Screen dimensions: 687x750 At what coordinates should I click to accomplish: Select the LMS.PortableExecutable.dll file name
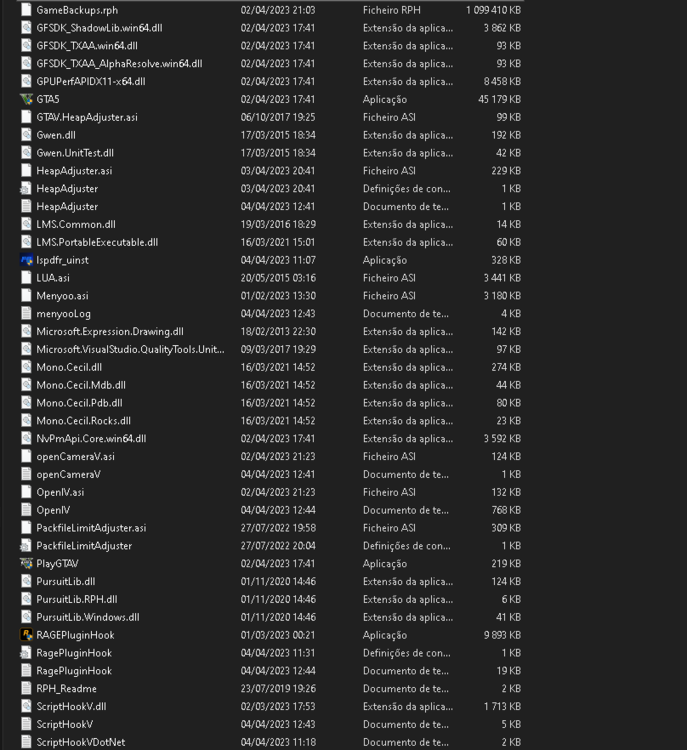pyautogui.click(x=97, y=242)
